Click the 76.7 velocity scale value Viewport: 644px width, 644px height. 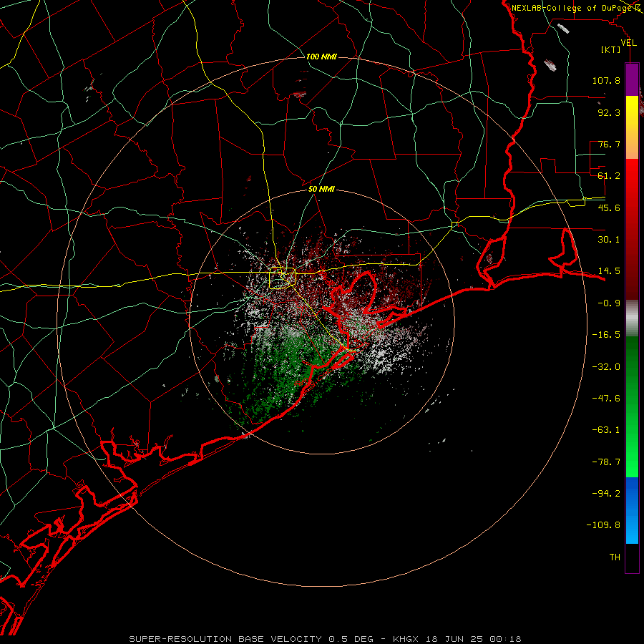[x=609, y=144]
